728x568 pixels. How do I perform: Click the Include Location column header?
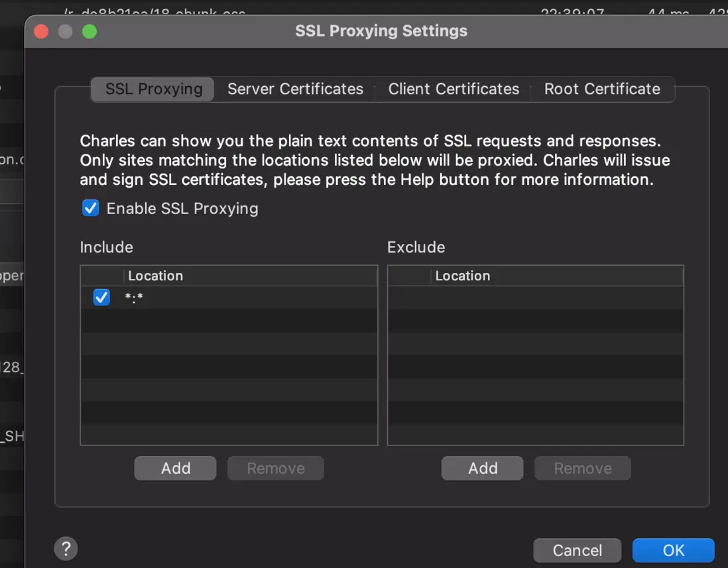pyautogui.click(x=250, y=276)
